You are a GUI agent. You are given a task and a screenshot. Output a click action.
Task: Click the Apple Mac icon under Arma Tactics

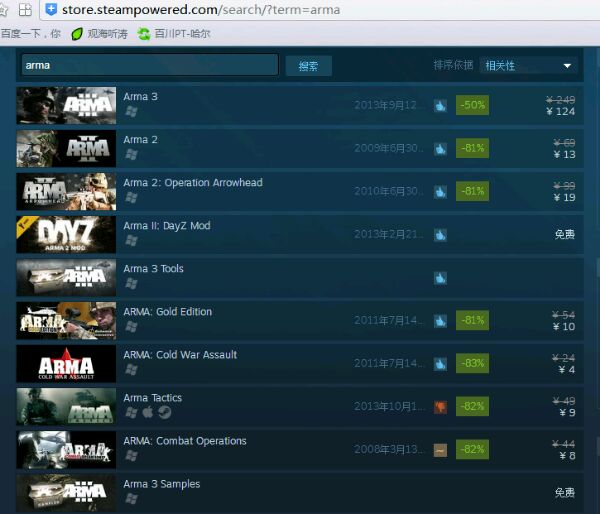(x=148, y=412)
